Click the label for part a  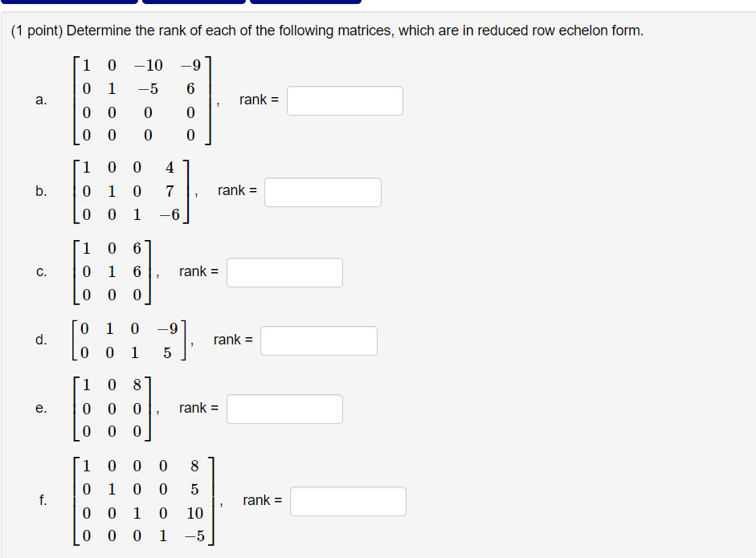click(41, 100)
